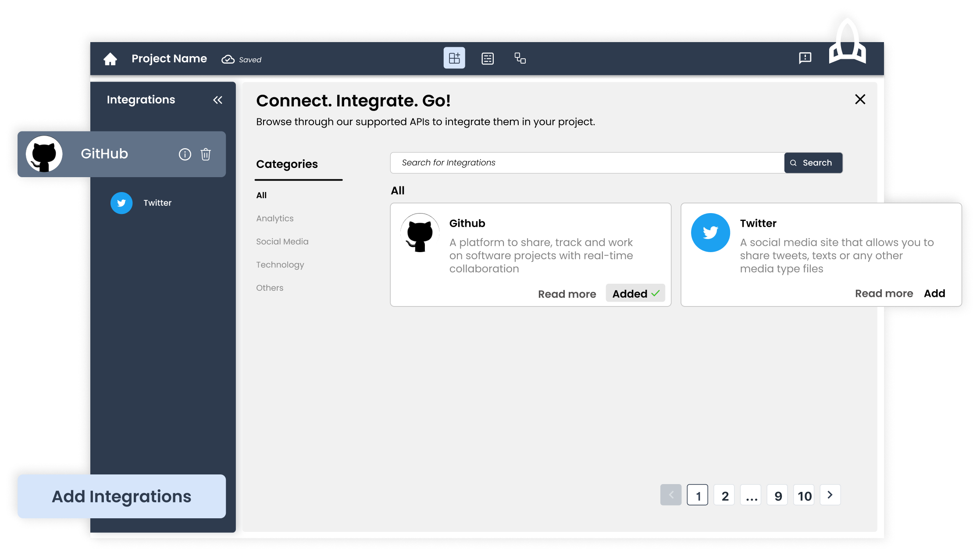
Task: Click Add on the Twitter card
Action: point(934,293)
